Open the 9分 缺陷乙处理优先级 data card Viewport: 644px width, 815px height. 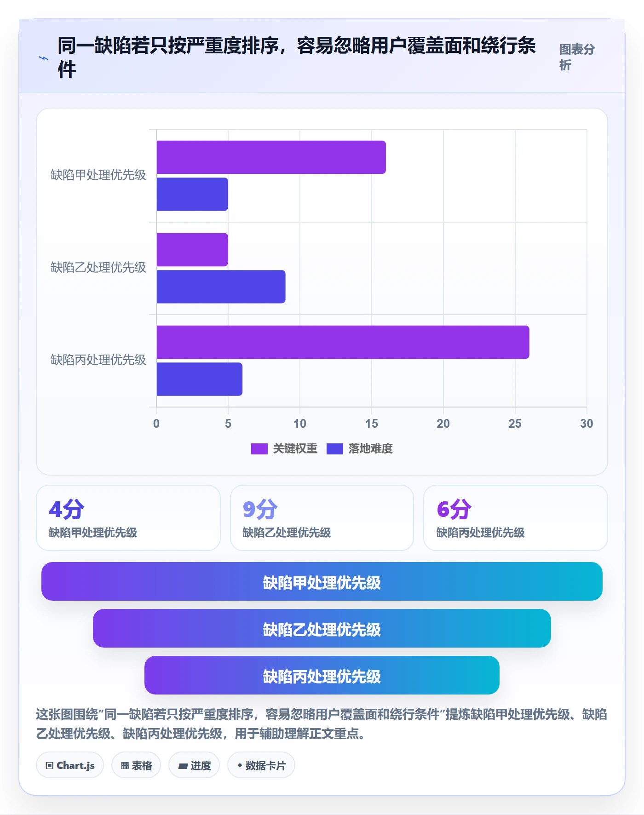[322, 518]
